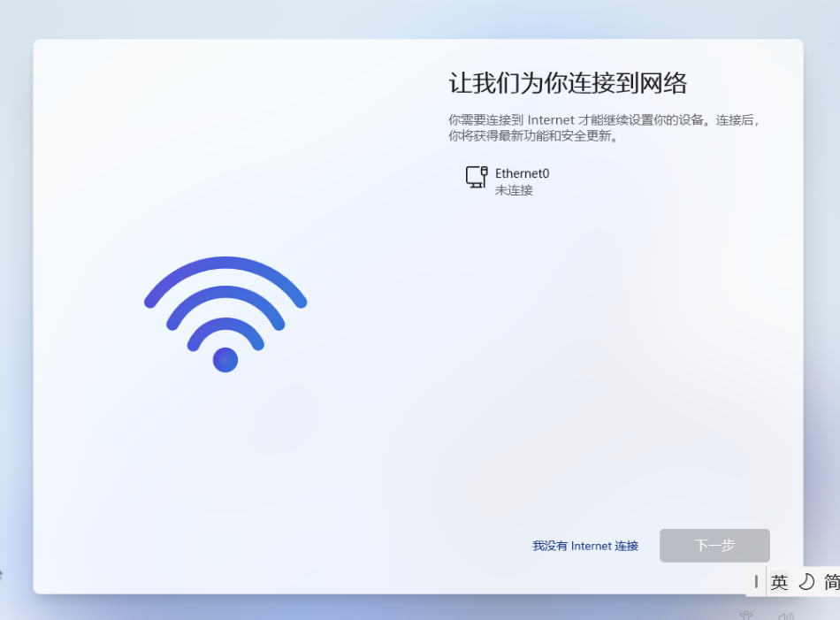Click 我没有 Internet 连接 link

coord(585,546)
